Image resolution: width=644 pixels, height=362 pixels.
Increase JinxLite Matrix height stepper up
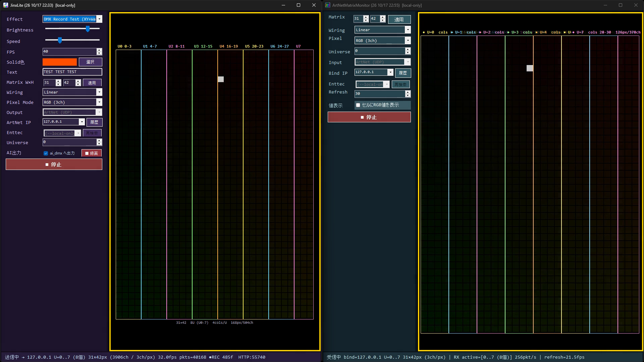pyautogui.click(x=78, y=81)
